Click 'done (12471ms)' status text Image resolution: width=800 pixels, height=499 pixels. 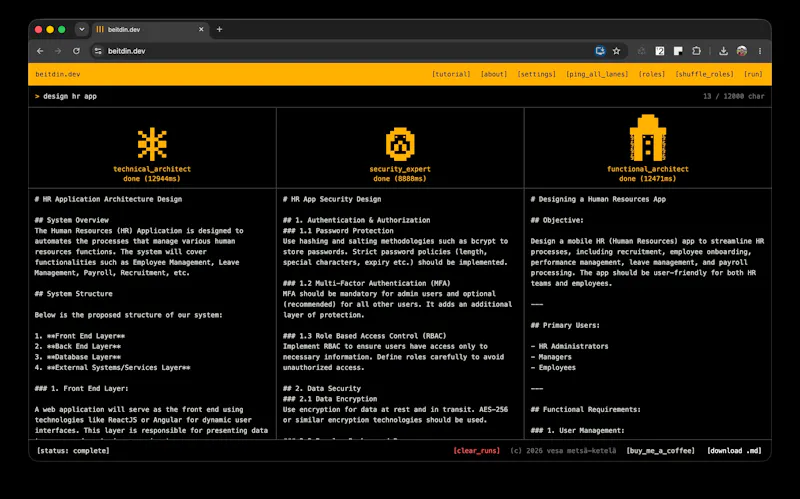647,179
